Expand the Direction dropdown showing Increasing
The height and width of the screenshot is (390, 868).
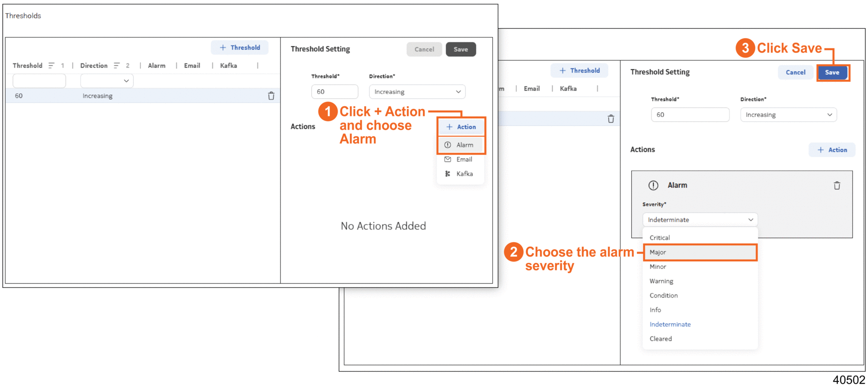point(417,92)
